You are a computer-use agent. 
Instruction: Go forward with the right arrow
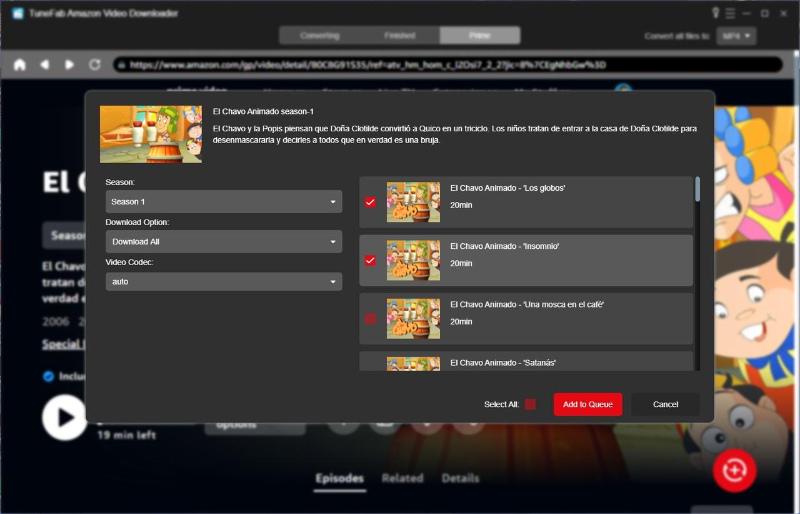tap(70, 64)
